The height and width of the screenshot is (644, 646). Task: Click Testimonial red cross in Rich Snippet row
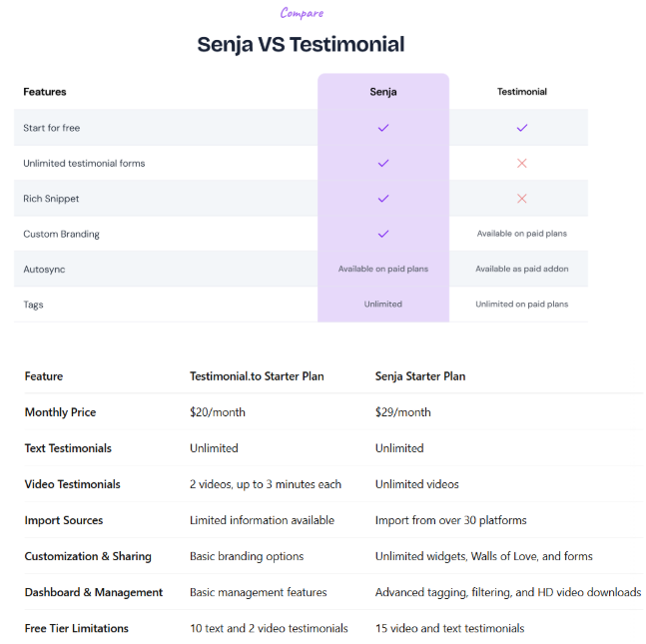(x=522, y=199)
